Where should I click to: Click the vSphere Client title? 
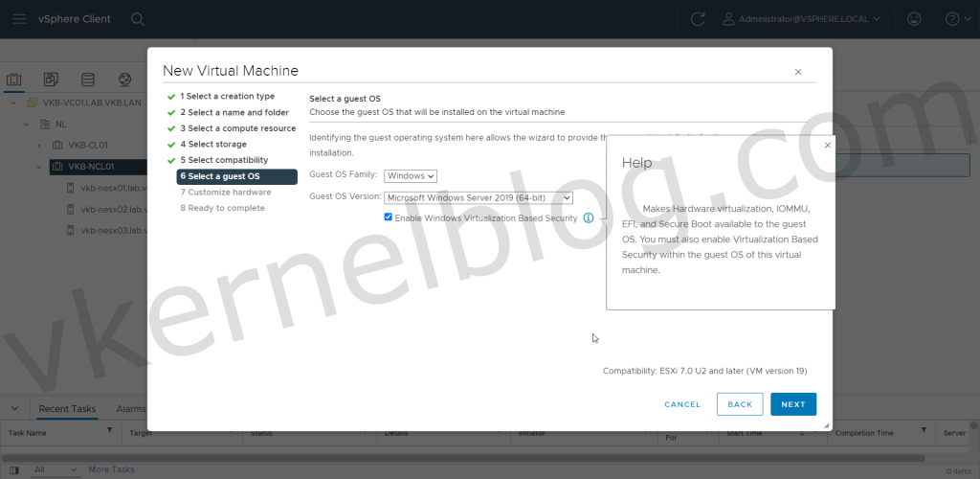coord(75,19)
